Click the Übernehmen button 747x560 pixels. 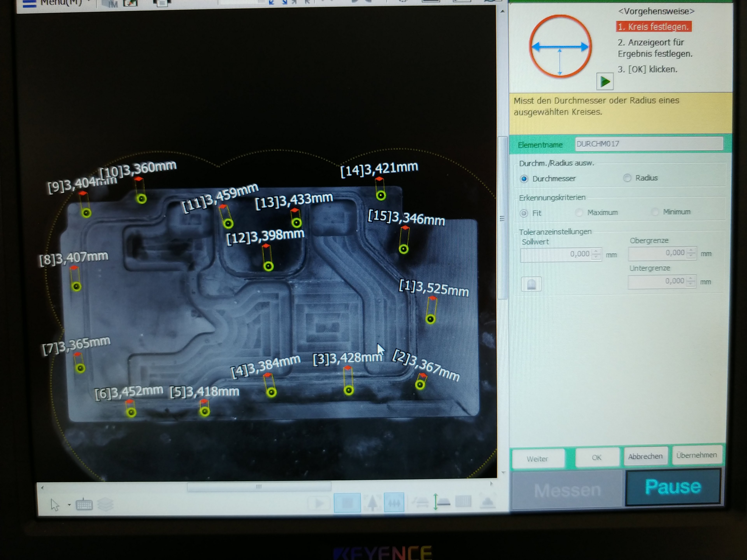[696, 455]
